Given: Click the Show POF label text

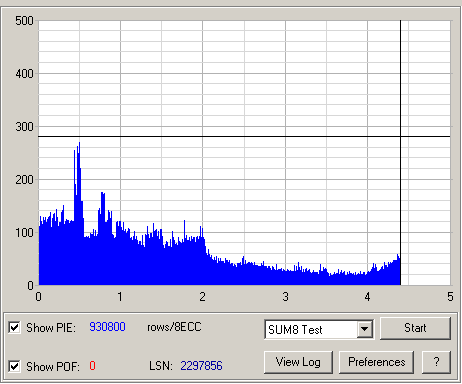Looking at the screenshot, I should point(53,366).
